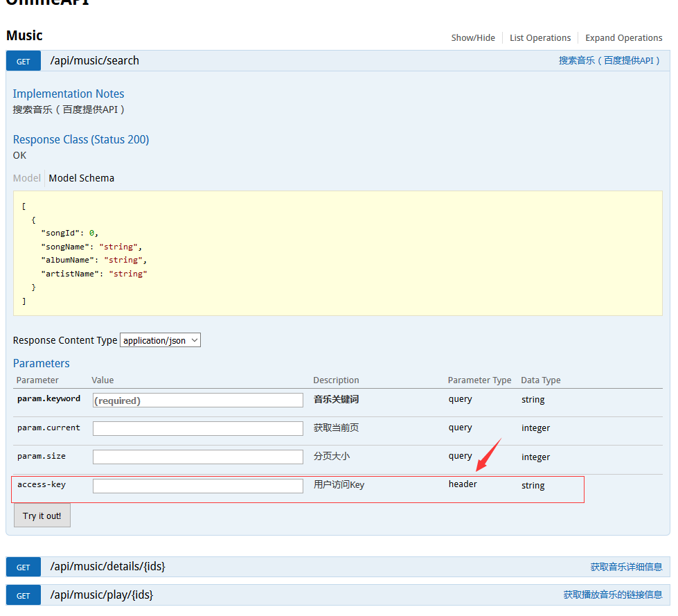678x616 pixels.
Task: Switch to the Model tab
Action: (x=26, y=177)
